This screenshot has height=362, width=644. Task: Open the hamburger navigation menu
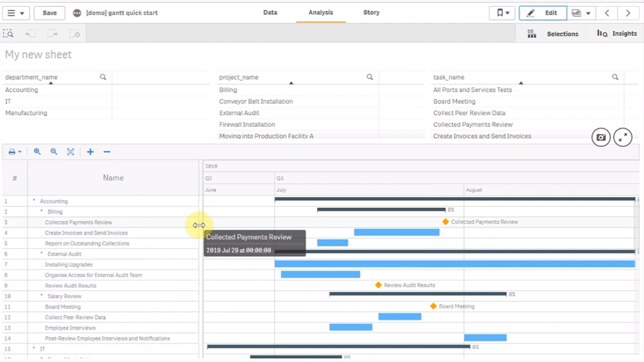pyautogui.click(x=15, y=13)
